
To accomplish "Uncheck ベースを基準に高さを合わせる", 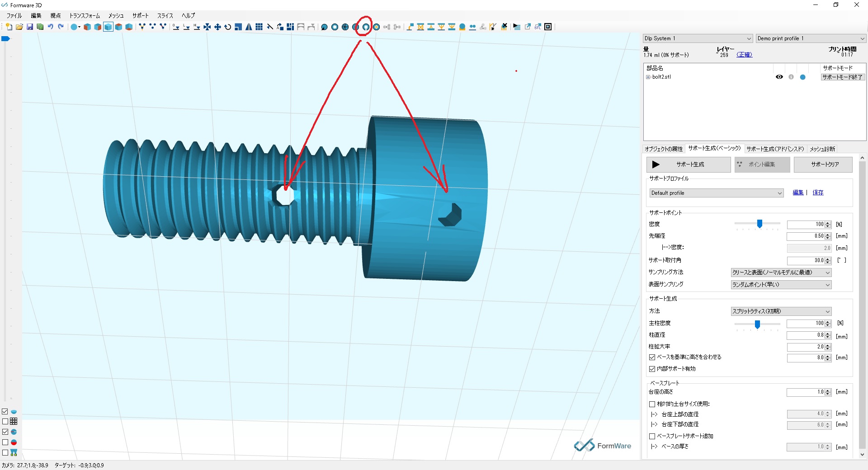I will point(652,357).
